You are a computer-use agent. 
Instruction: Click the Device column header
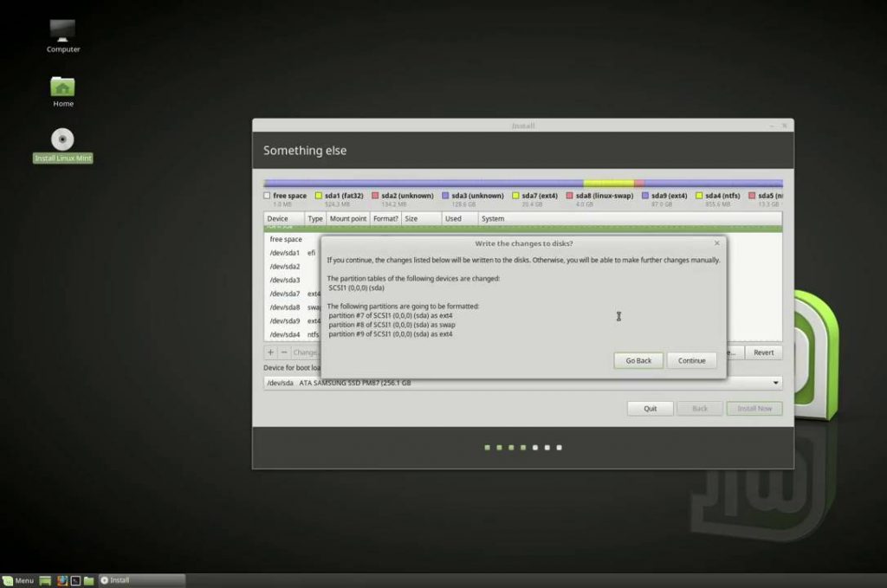(283, 219)
